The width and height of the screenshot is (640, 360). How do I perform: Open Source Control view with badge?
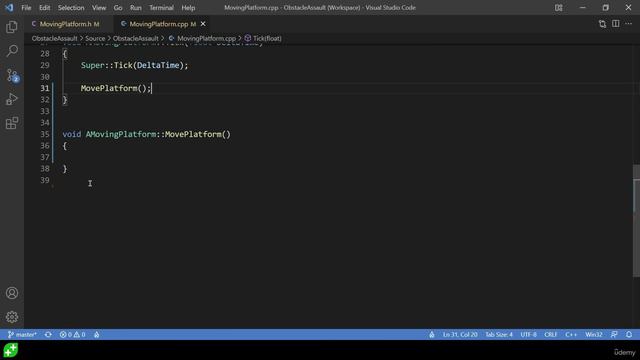pyautogui.click(x=12, y=75)
